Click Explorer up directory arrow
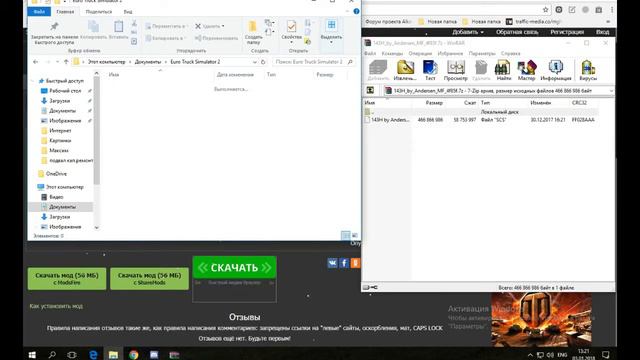640x360 pixels. click(x=66, y=62)
